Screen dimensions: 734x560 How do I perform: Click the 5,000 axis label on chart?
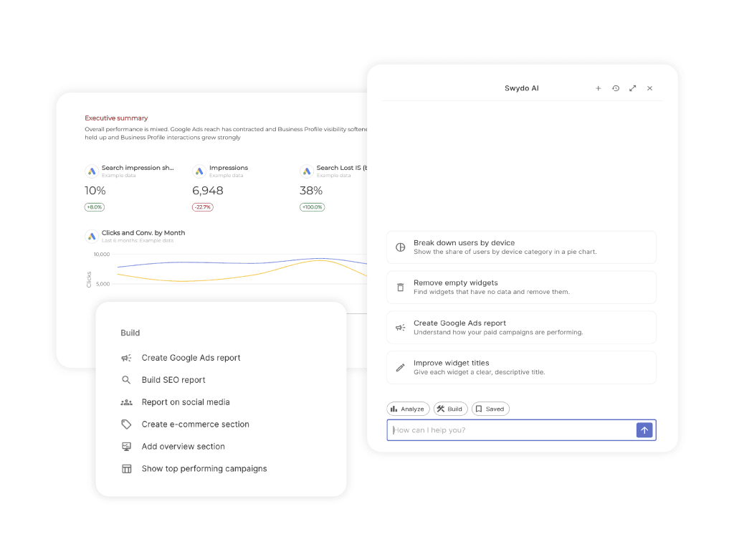(103, 284)
